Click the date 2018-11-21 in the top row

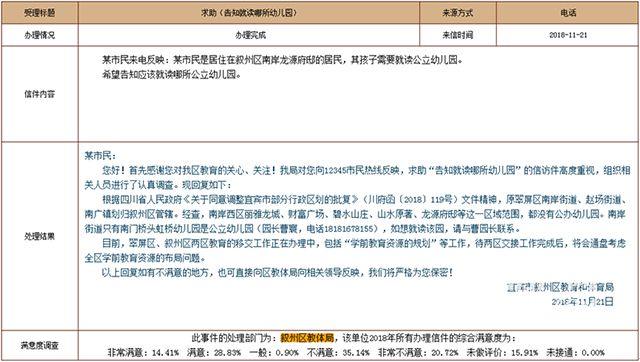568,36
